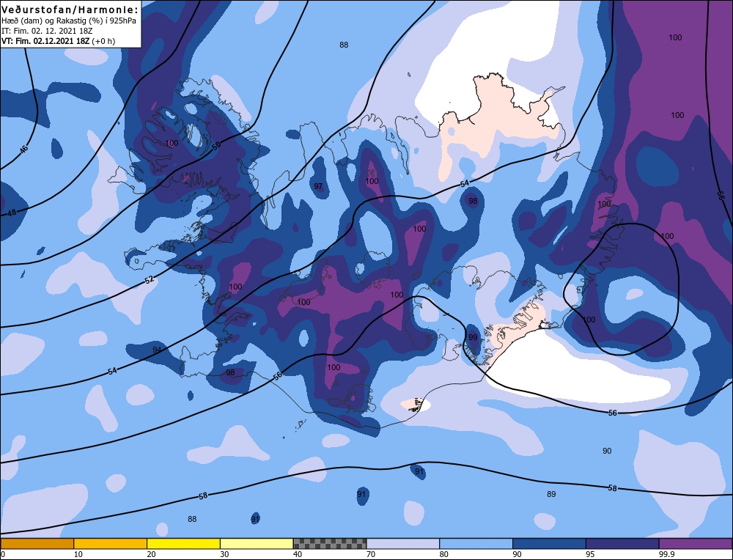Click the 70 legend scale label
This screenshot has height=560, width=733.
[x=371, y=554]
